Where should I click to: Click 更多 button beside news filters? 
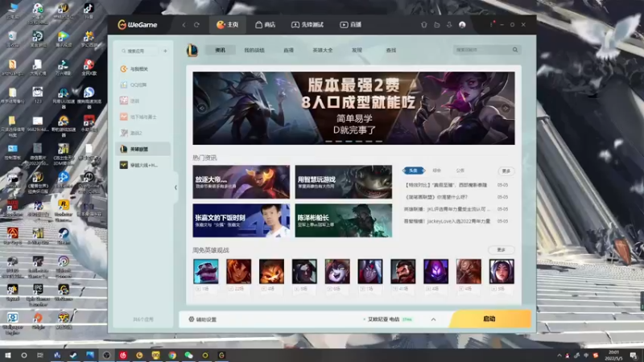506,171
